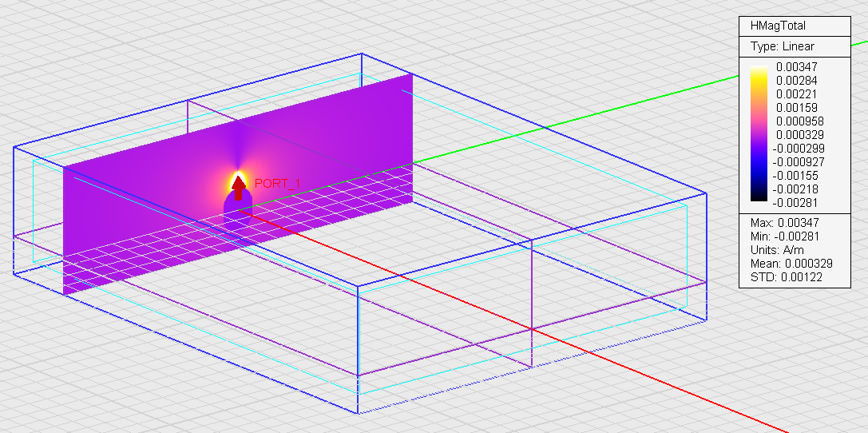This screenshot has height=433, width=868.
Task: Click the -0.00281 bottom scale value
Action: [x=797, y=203]
